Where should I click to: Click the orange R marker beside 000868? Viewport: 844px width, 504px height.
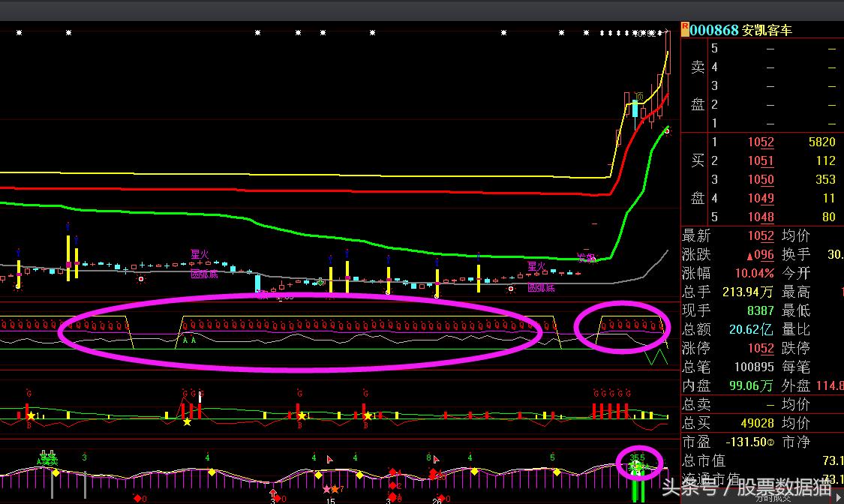click(x=685, y=28)
